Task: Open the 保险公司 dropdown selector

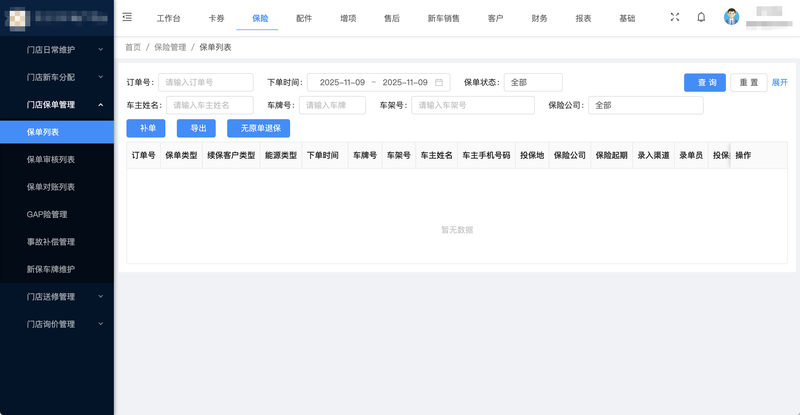Action: pos(645,105)
